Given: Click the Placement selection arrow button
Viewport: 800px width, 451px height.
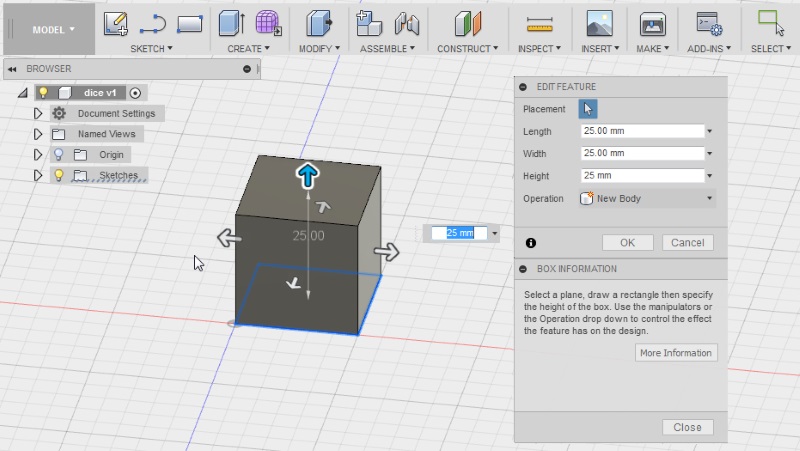Looking at the screenshot, I should coord(588,109).
